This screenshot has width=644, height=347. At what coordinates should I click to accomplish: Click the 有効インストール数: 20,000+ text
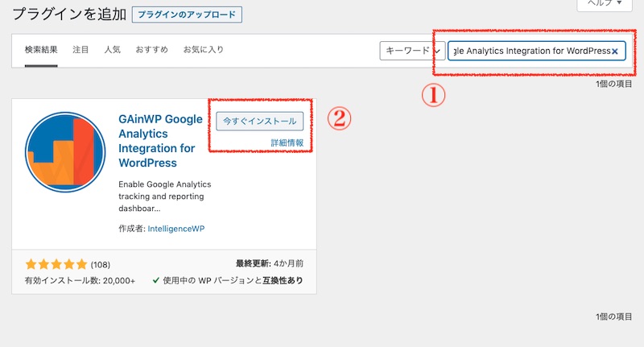(80, 280)
